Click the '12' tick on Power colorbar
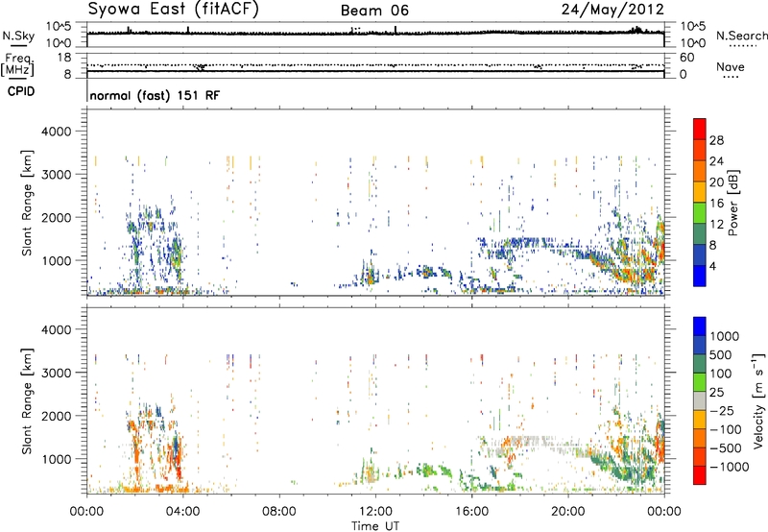 tap(716, 225)
